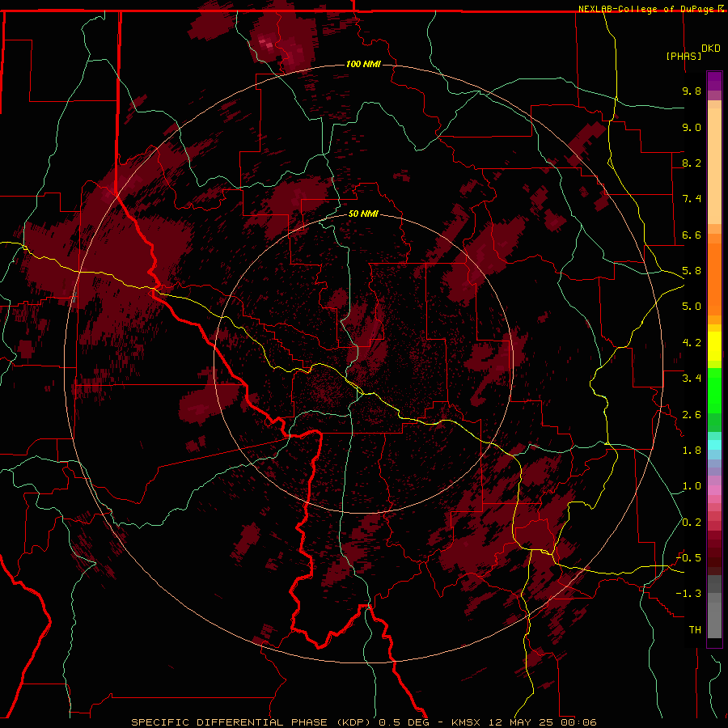Pick the cyan band of the color scale
Viewport: 728px width, 728px height.
(x=714, y=445)
